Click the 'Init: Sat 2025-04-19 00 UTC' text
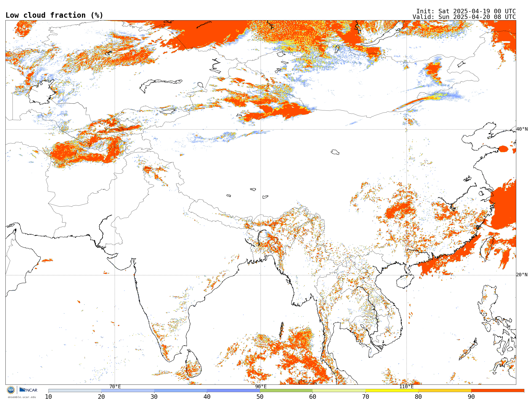This screenshot has width=532, height=400. 466,11
